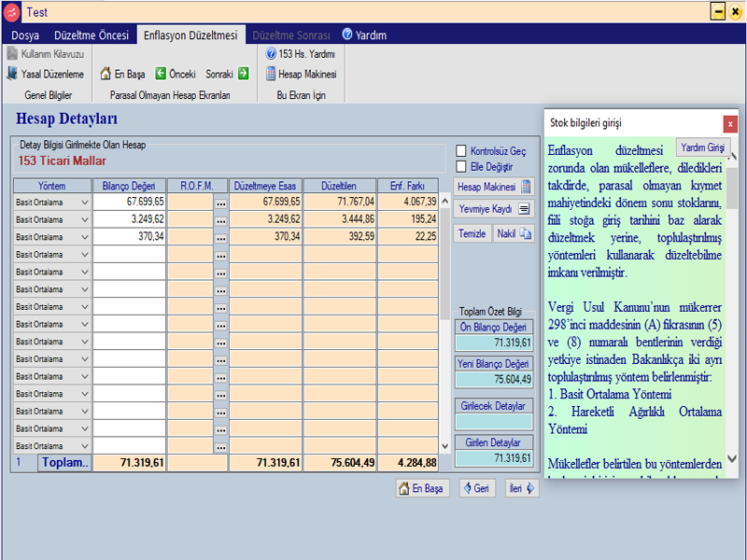This screenshot has width=747, height=560.
Task: Click the Bilanço Değeri column header
Action: (129, 186)
